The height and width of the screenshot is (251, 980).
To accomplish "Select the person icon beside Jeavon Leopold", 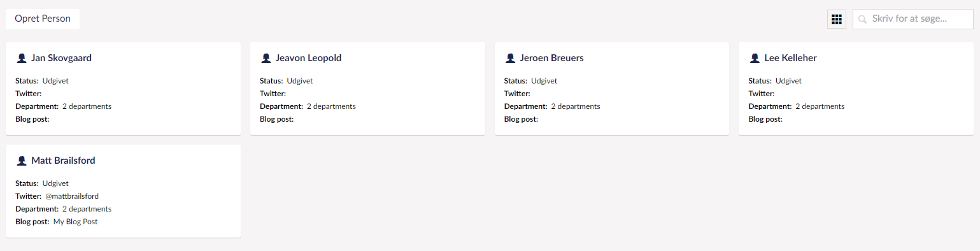I will 266,58.
